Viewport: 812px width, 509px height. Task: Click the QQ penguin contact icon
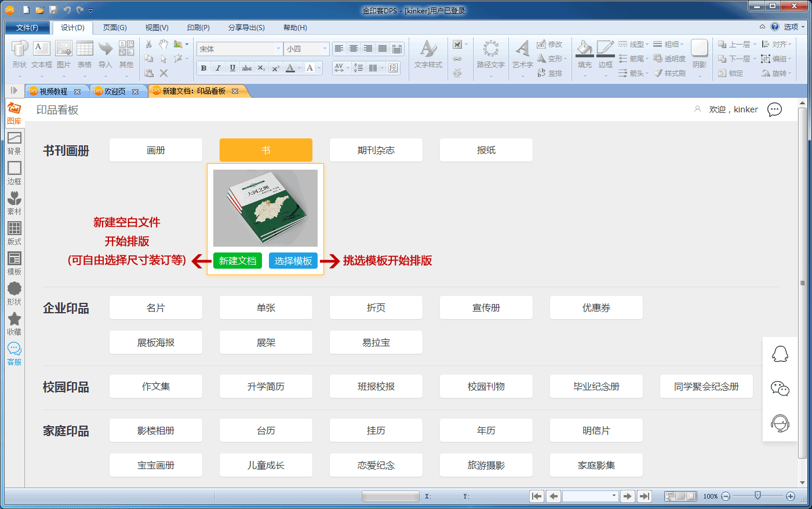click(x=780, y=354)
